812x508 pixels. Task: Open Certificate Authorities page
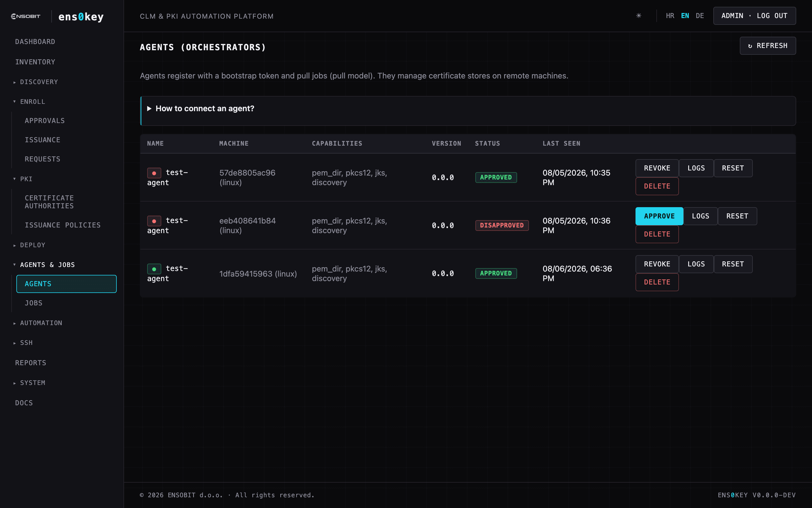(49, 202)
